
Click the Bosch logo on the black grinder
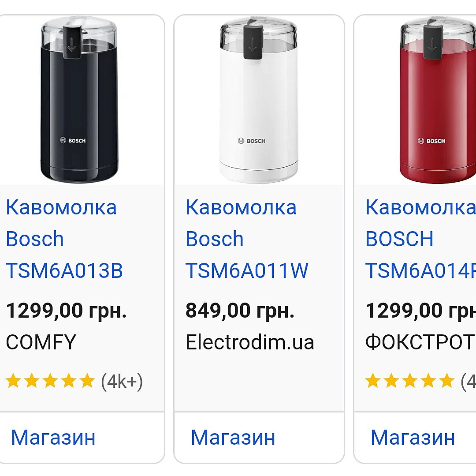(73, 141)
